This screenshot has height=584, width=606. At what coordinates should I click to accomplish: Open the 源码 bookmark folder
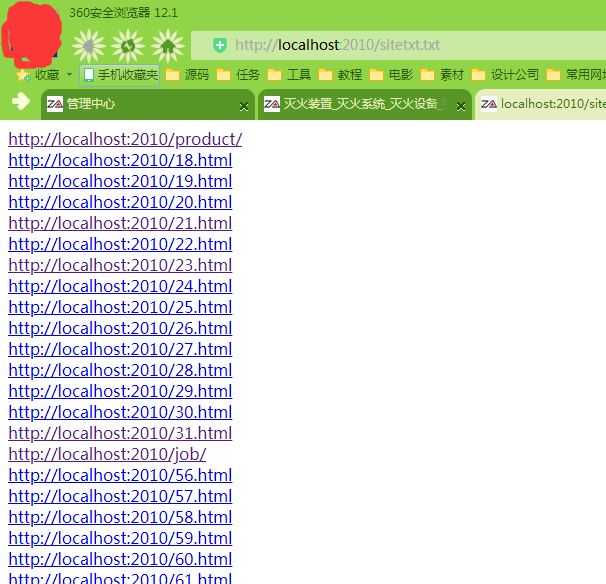pos(188,75)
